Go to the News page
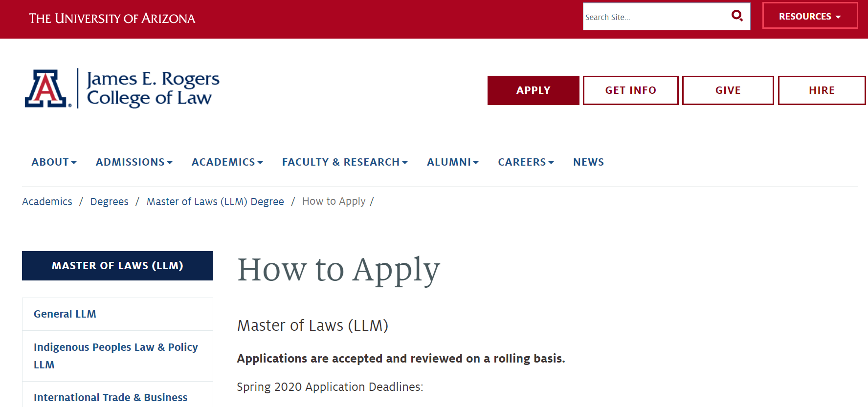 589,162
